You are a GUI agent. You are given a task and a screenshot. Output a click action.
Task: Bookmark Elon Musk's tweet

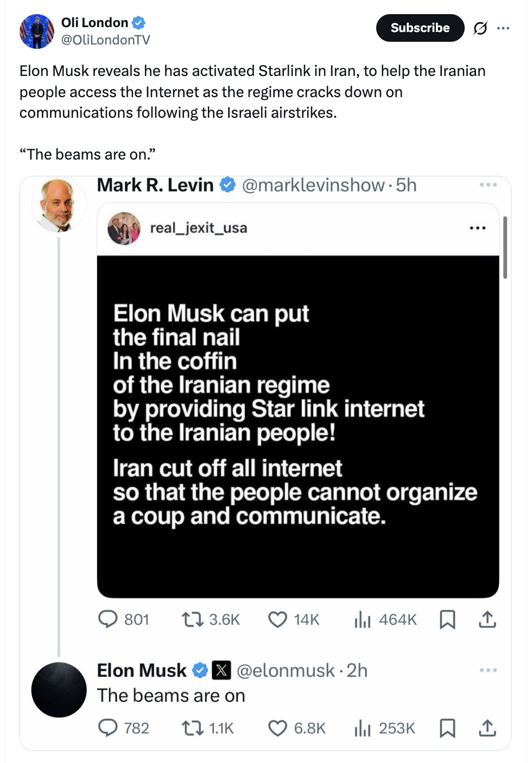[447, 728]
